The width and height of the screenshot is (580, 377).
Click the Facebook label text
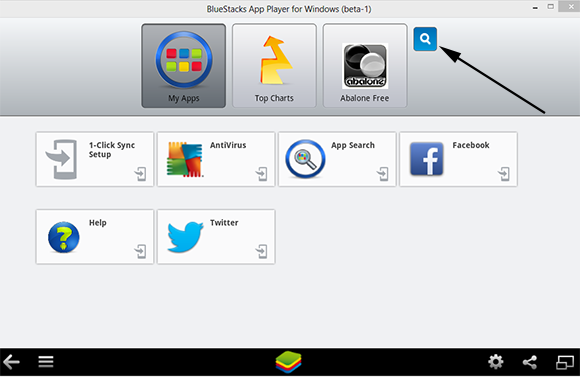(471, 145)
